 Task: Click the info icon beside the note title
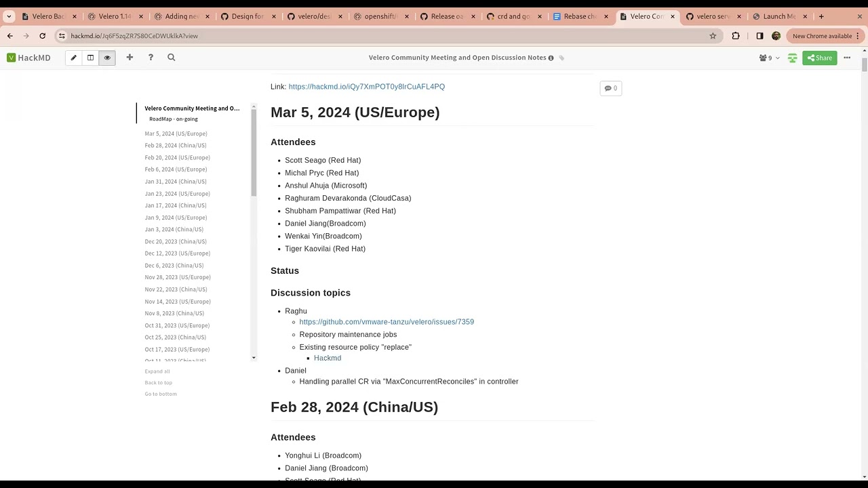point(551,58)
